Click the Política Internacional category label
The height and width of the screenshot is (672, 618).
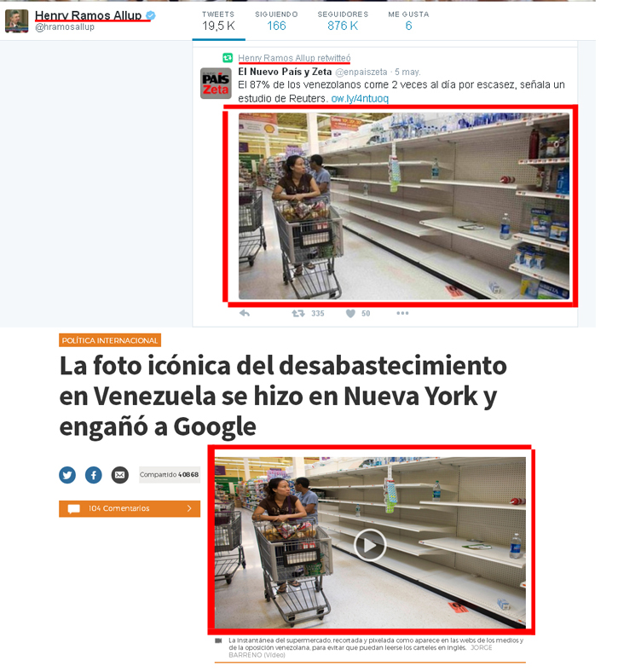110,340
